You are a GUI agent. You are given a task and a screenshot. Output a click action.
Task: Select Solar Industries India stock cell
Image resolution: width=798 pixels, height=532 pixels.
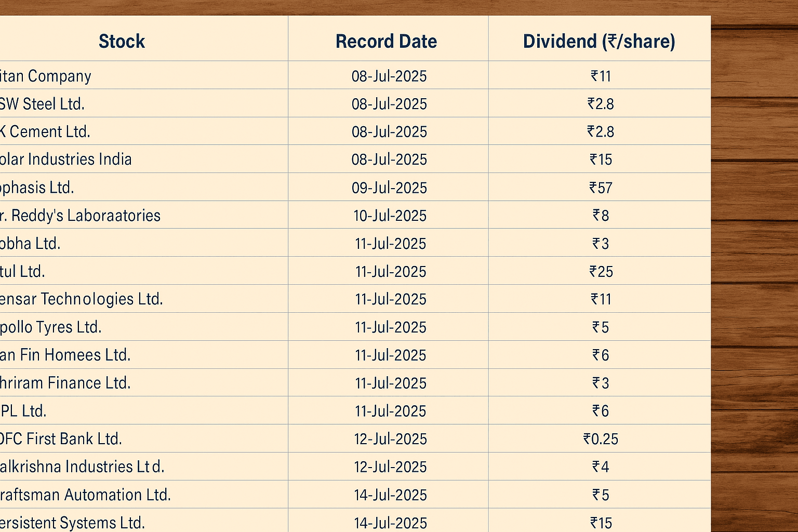click(x=66, y=159)
